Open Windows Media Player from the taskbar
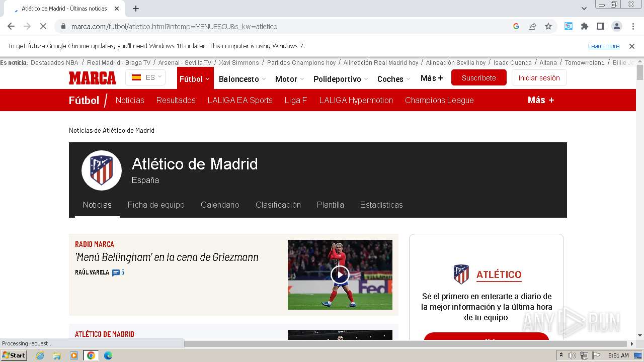644x362 pixels. (74, 355)
